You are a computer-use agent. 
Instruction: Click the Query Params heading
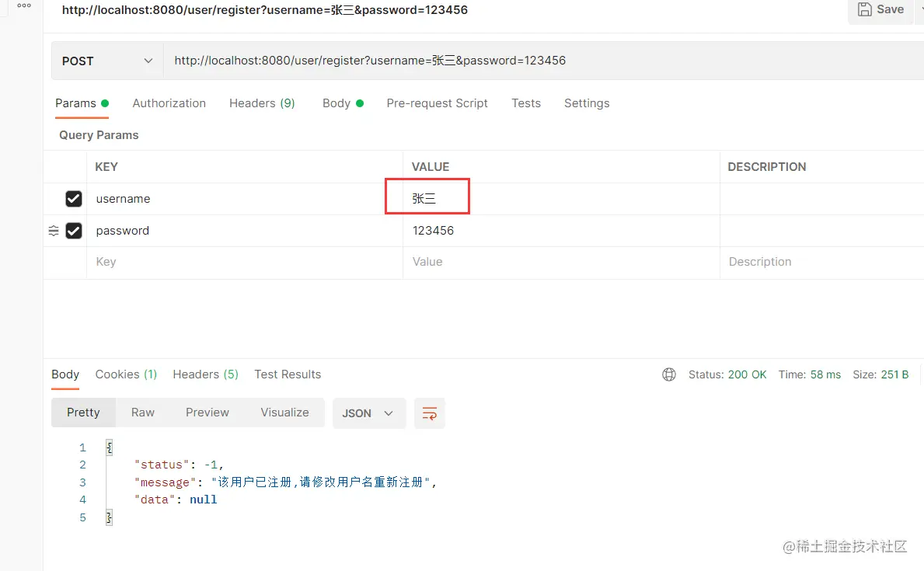(x=99, y=135)
